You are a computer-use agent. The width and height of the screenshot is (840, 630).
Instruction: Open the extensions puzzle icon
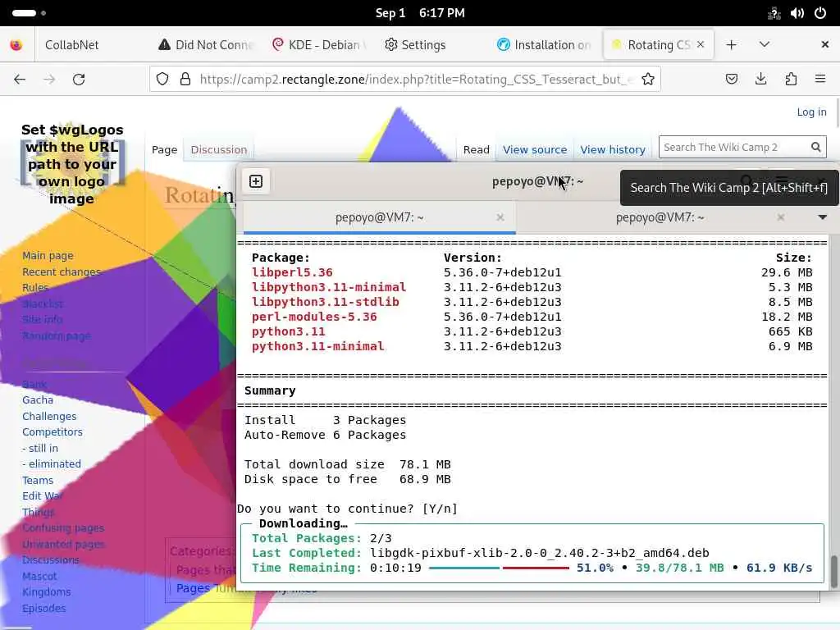(791, 80)
